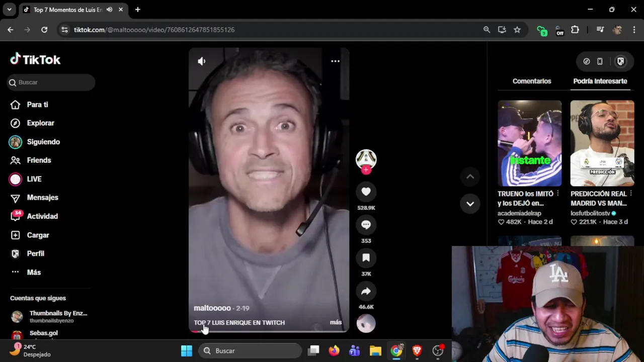Mute the TikTok video sound
Viewport: 644px width, 362px height.
coord(202,61)
